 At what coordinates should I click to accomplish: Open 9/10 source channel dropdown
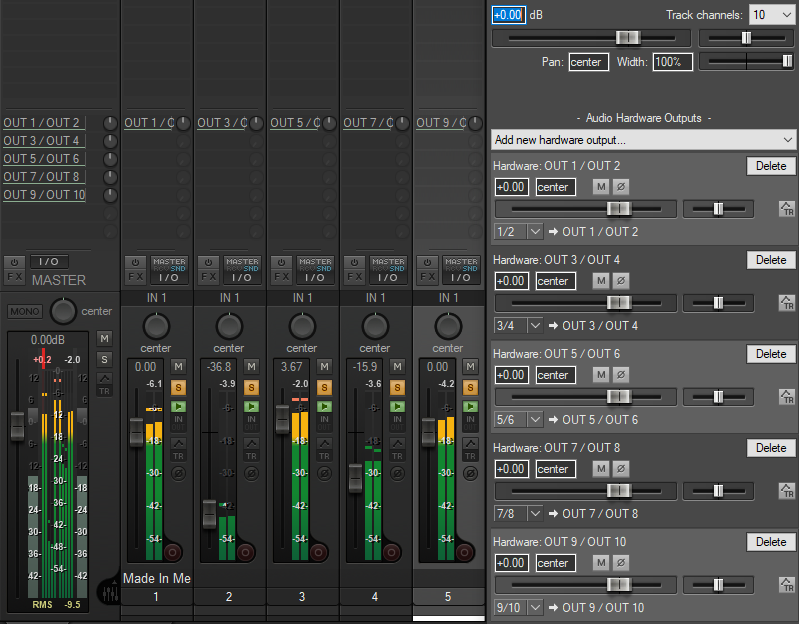click(519, 608)
